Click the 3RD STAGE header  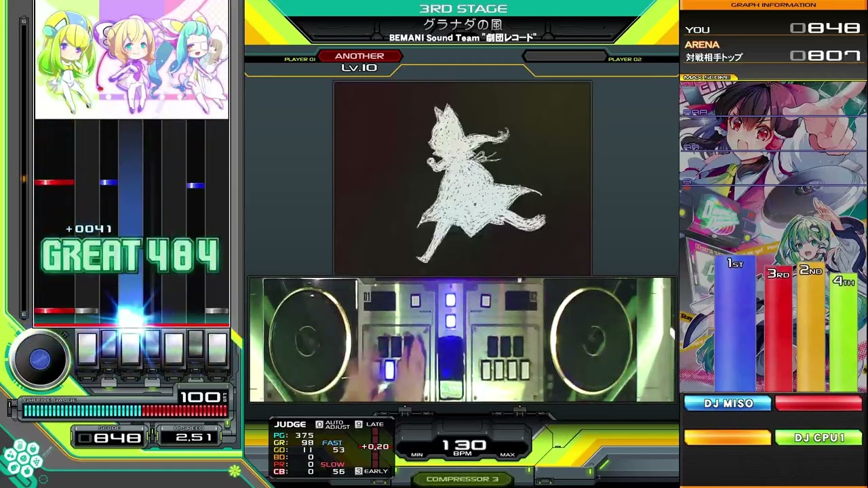(x=463, y=9)
